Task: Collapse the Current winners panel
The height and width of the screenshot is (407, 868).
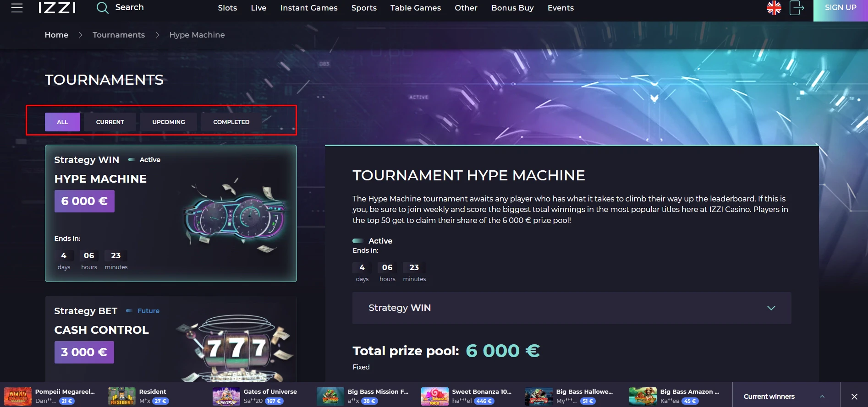Action: click(x=822, y=396)
